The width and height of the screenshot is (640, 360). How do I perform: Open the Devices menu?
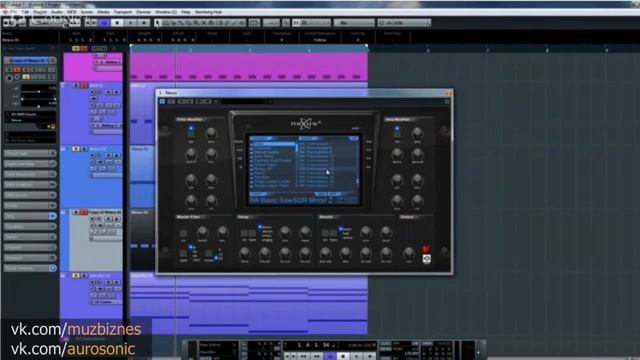tap(143, 12)
